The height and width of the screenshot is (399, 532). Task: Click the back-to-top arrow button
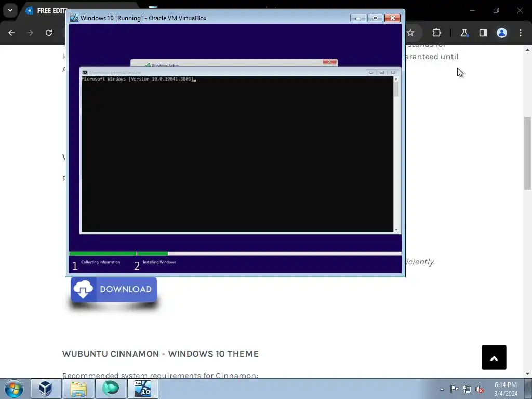point(494,357)
